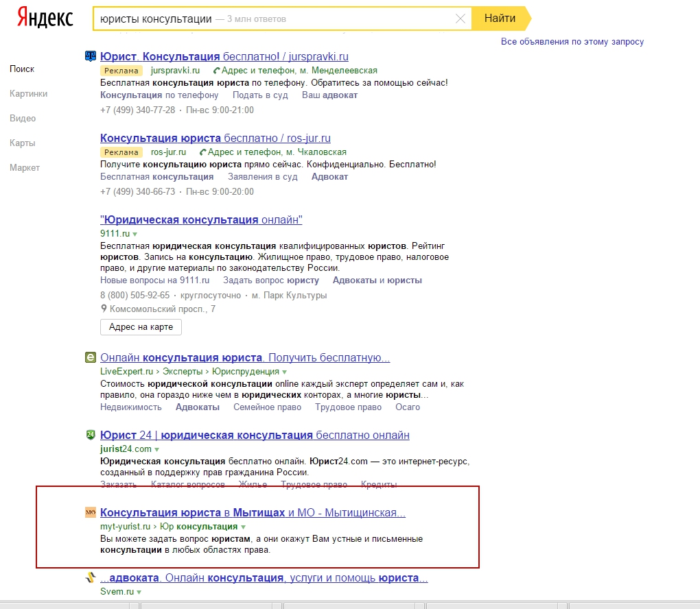
Task: Expand the Svem.ru dropdown arrow
Action: 139,592
